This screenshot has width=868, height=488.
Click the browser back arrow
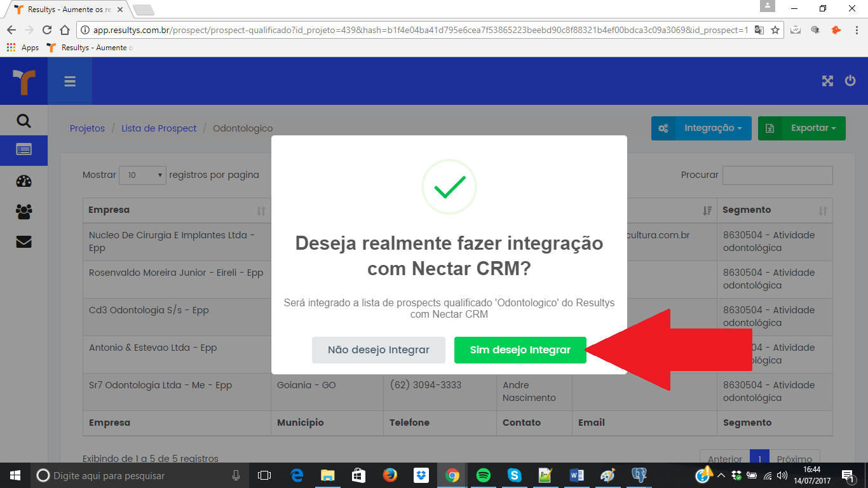11,30
